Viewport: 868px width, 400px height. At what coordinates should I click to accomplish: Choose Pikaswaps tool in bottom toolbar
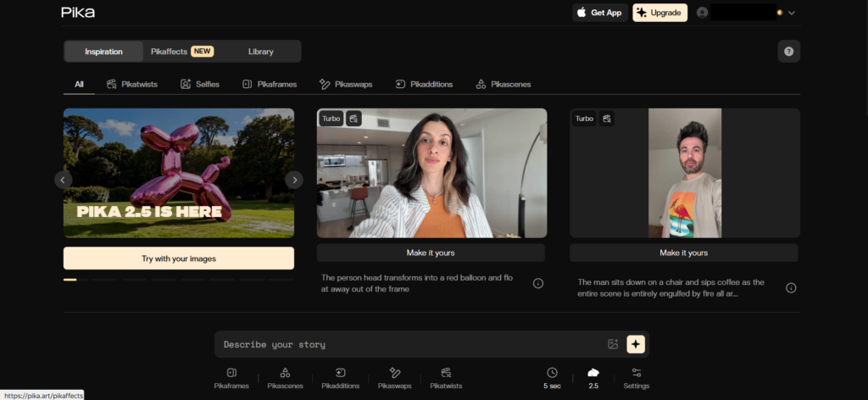(x=394, y=373)
